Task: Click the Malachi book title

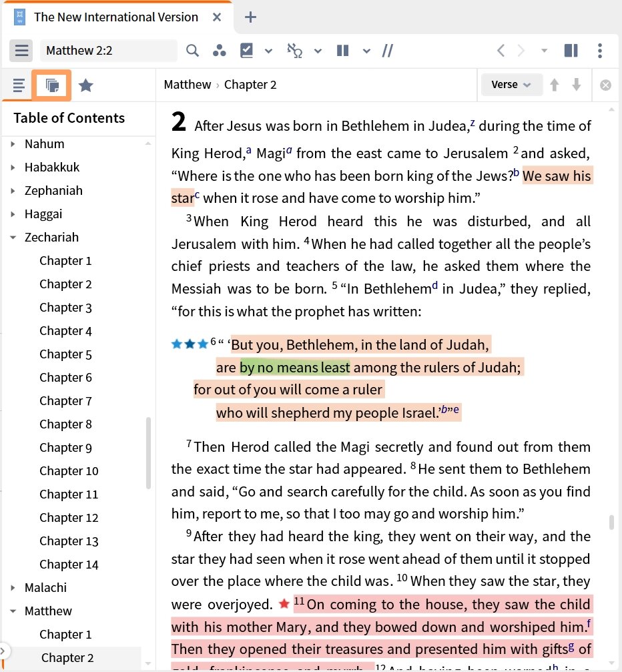Action: pos(45,587)
